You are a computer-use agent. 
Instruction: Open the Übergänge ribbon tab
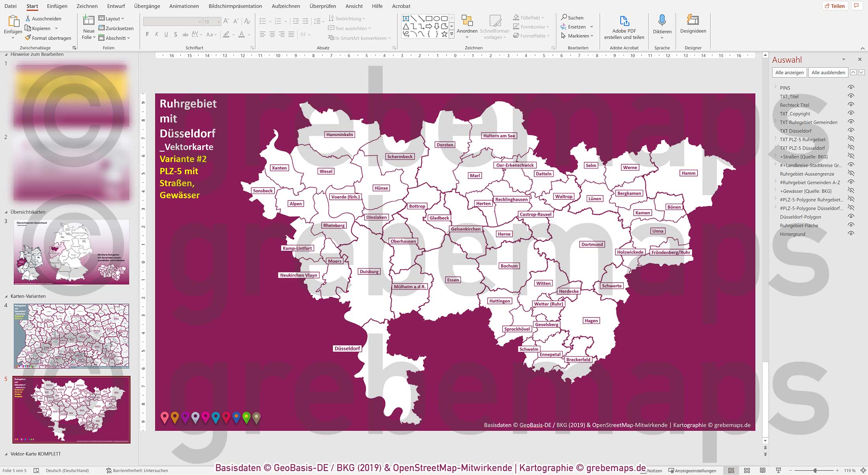[147, 6]
